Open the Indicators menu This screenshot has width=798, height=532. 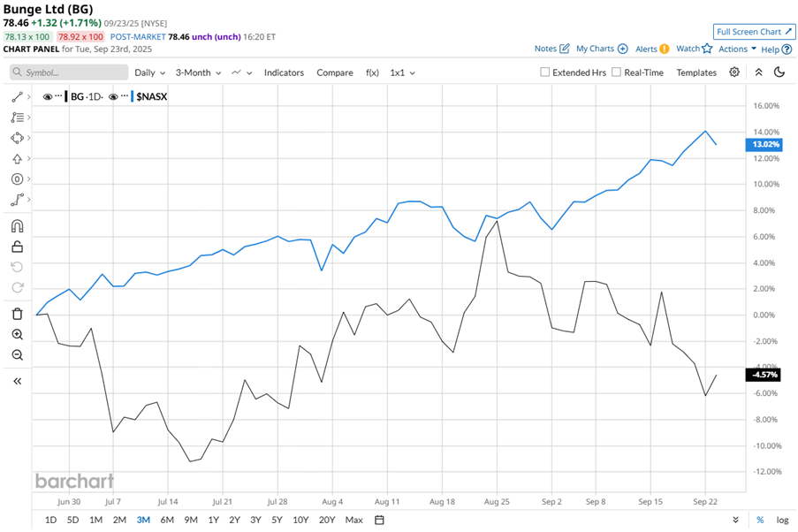(284, 72)
